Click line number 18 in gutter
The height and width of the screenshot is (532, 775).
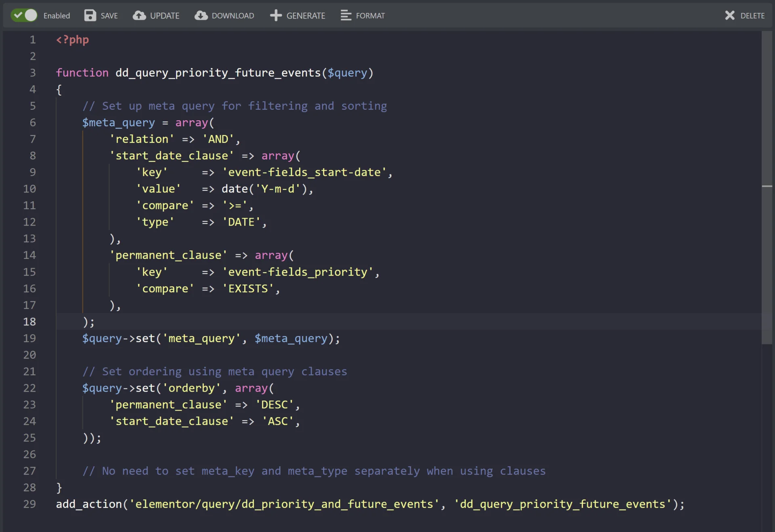29,321
